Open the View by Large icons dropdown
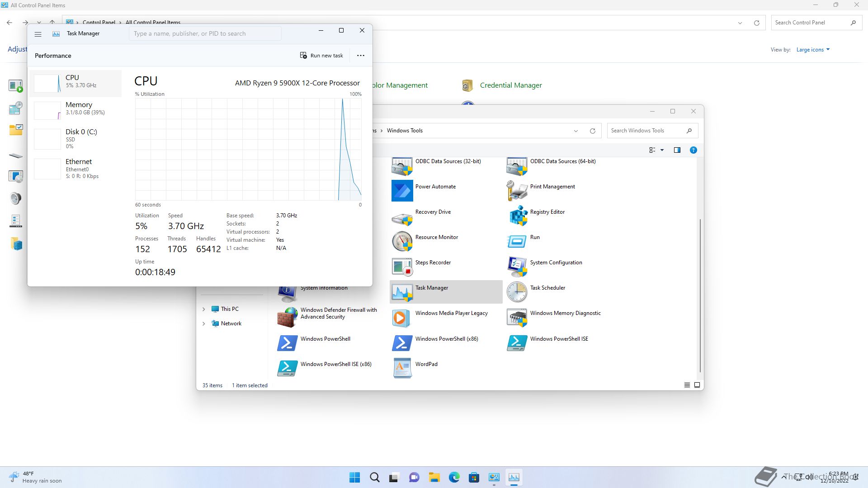 click(x=813, y=50)
